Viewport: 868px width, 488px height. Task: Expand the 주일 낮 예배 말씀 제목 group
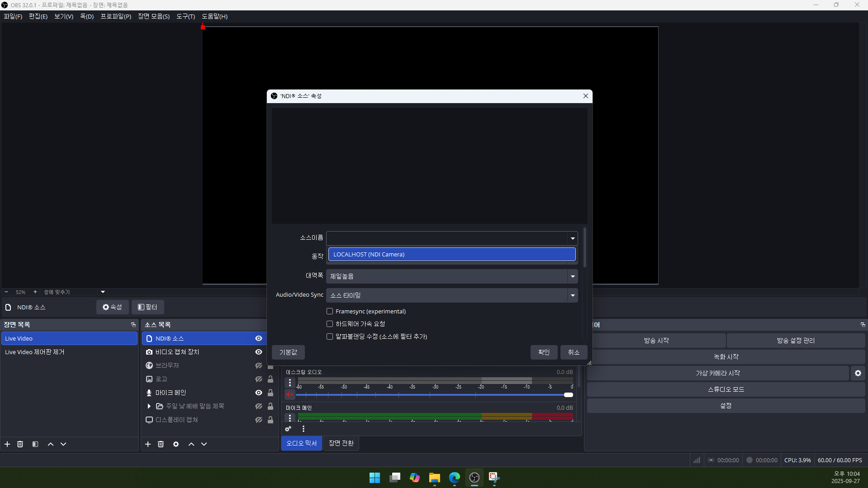(x=149, y=406)
